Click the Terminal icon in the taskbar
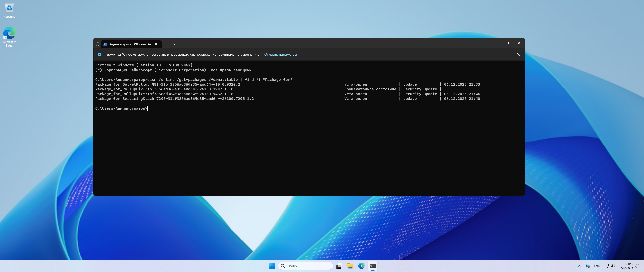This screenshot has width=644, height=272. click(x=372, y=266)
